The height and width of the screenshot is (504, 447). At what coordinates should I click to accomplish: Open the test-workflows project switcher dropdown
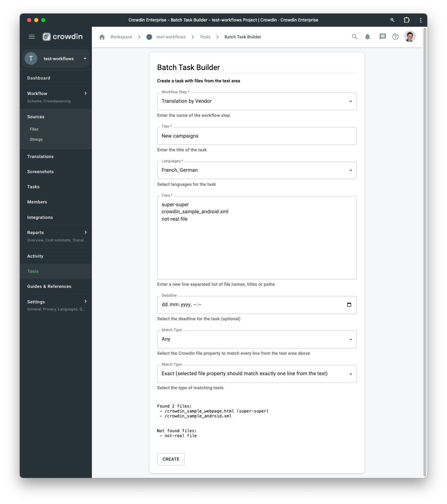click(56, 58)
